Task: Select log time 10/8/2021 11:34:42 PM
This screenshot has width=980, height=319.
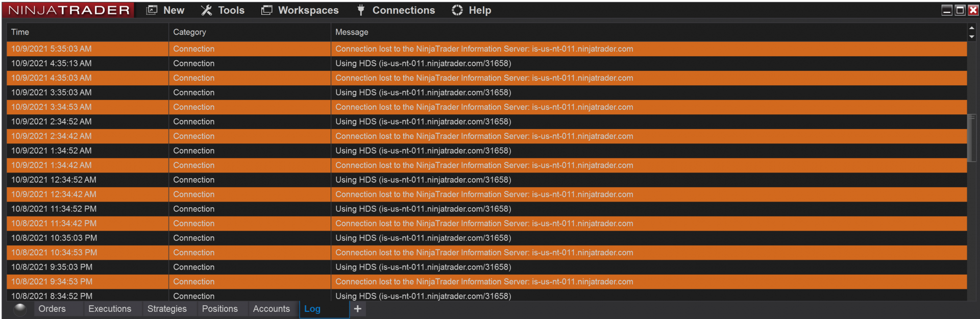Action: point(54,224)
